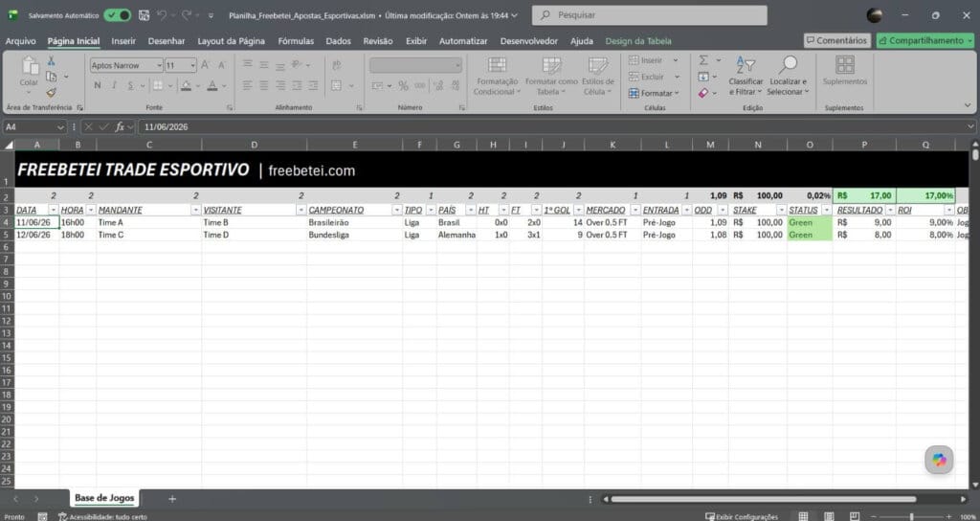This screenshot has height=521, width=980.
Task: Click the Decrease Font Size icon
Action: [x=222, y=65]
